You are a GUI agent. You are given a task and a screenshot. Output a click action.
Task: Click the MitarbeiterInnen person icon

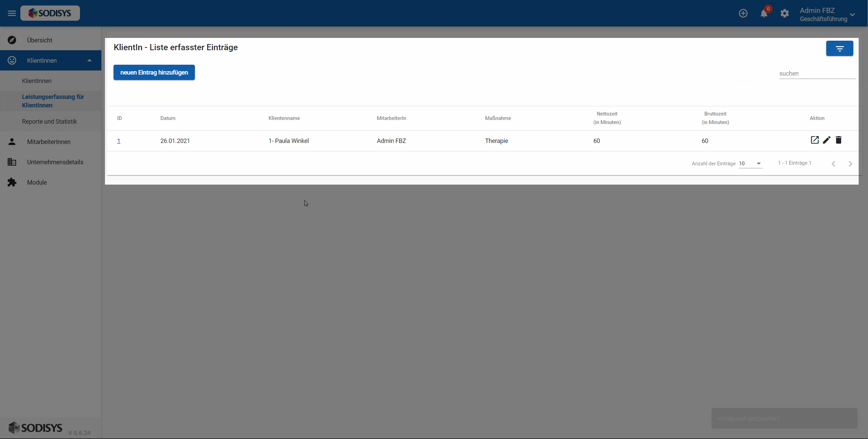[12, 142]
